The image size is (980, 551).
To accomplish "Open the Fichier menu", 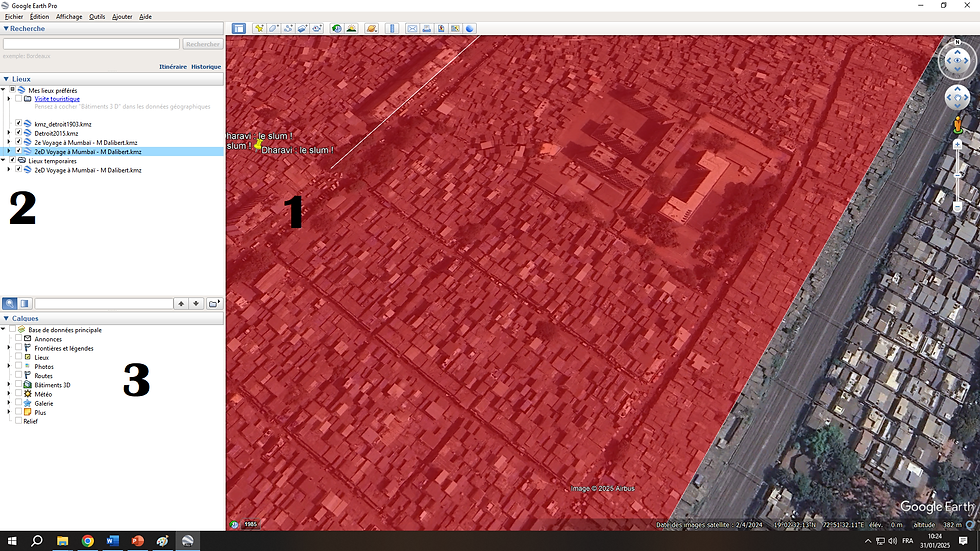I will click(x=14, y=17).
